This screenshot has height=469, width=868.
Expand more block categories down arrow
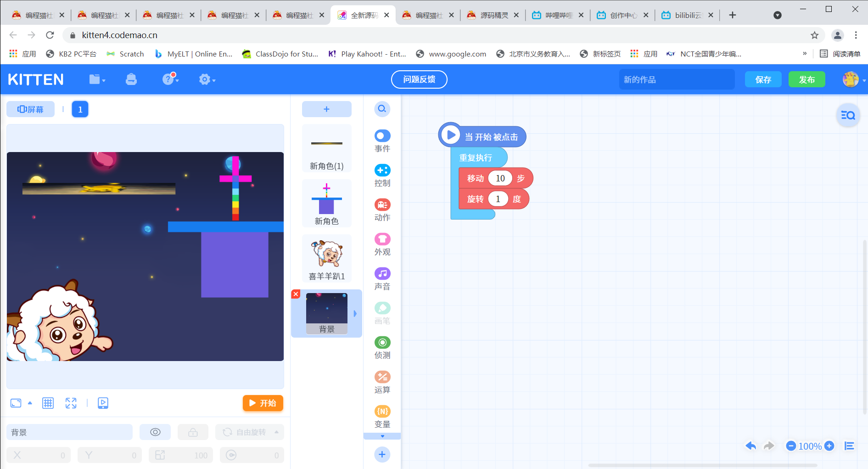[x=382, y=436]
